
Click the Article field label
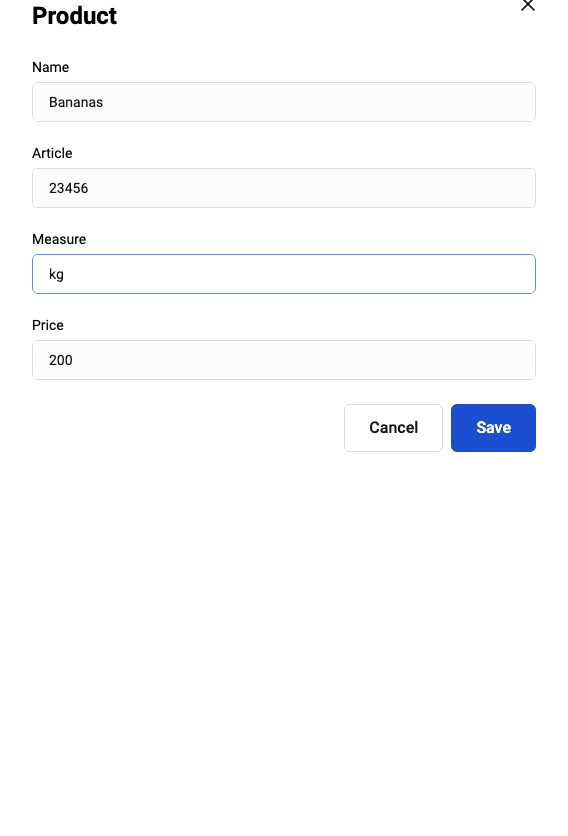[52, 153]
